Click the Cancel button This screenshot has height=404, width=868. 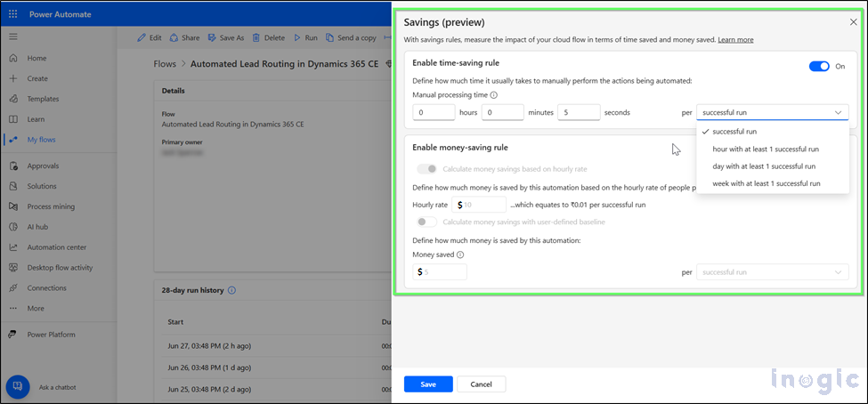tap(482, 384)
